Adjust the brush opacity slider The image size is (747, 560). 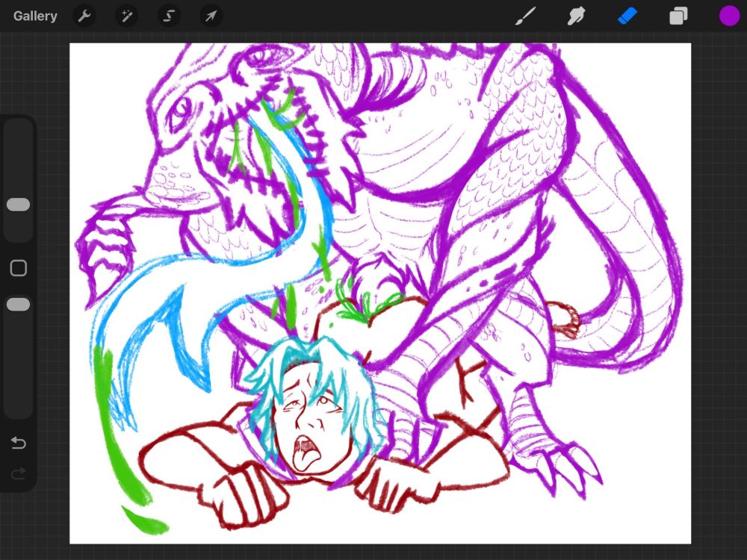tap(19, 305)
